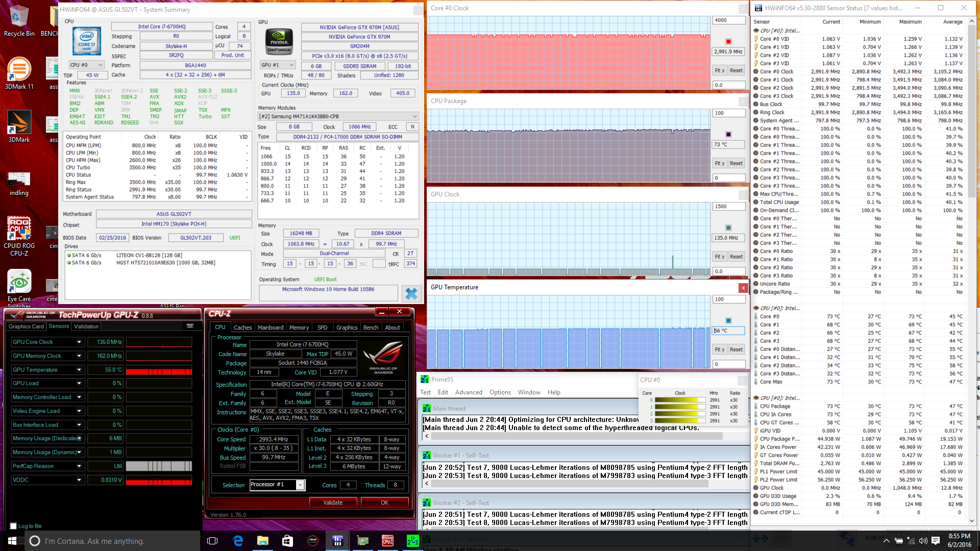The width and height of the screenshot is (980, 551).
Task: Click the Validate button in CPU-Z
Action: point(333,503)
